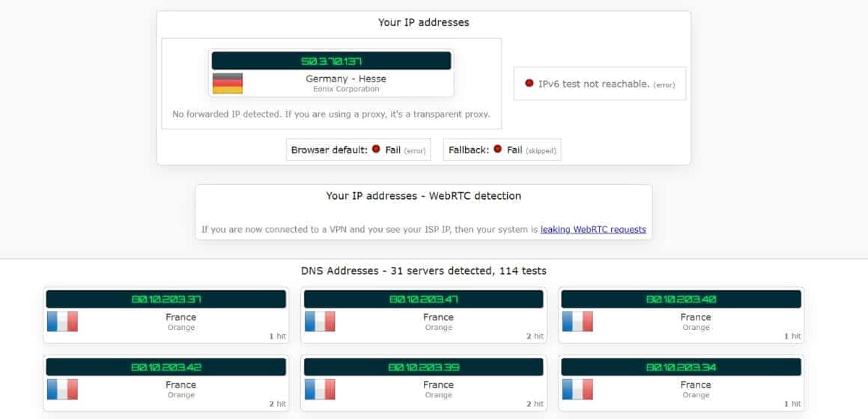Click the France flag beside 80.10.203.42
868x419 pixels.
coord(63,389)
